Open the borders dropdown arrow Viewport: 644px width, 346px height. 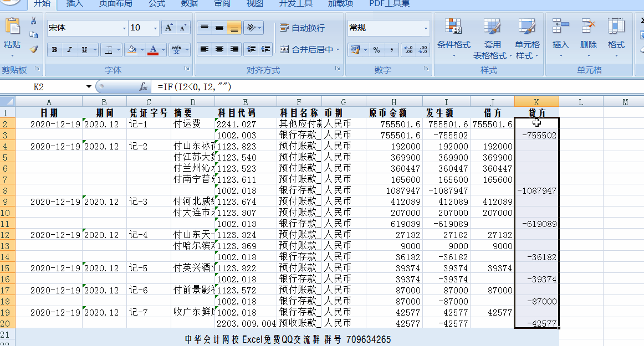(x=119, y=50)
